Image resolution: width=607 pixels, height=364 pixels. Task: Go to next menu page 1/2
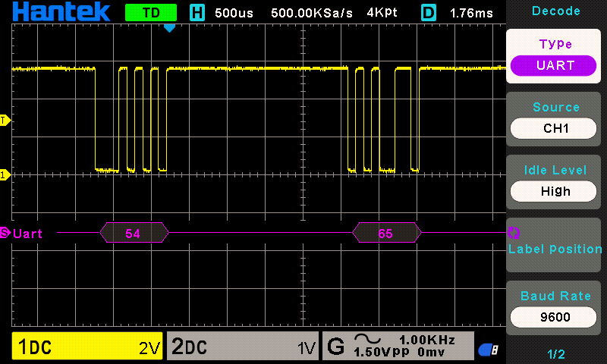pos(555,353)
